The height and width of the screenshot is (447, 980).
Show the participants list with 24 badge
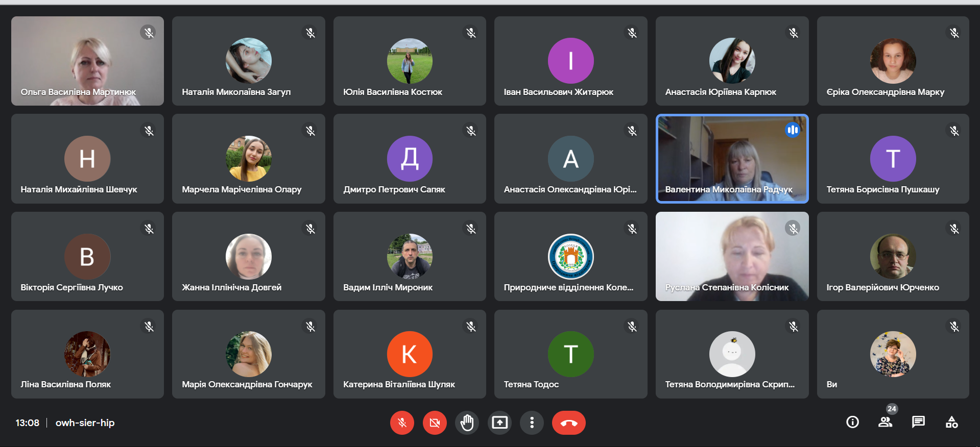pyautogui.click(x=886, y=422)
